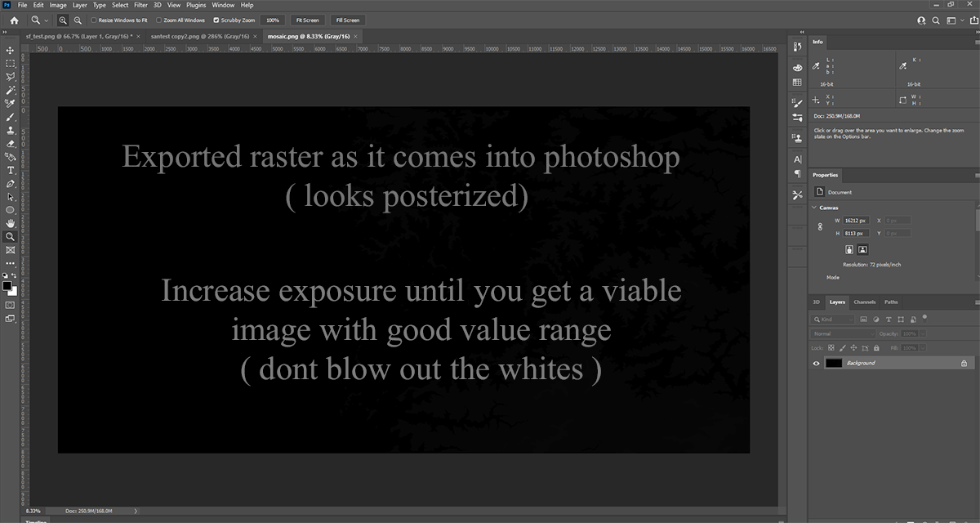Open the Zoom tool preset dropdown arrow
This screenshot has width=980, height=523.
coord(47,20)
